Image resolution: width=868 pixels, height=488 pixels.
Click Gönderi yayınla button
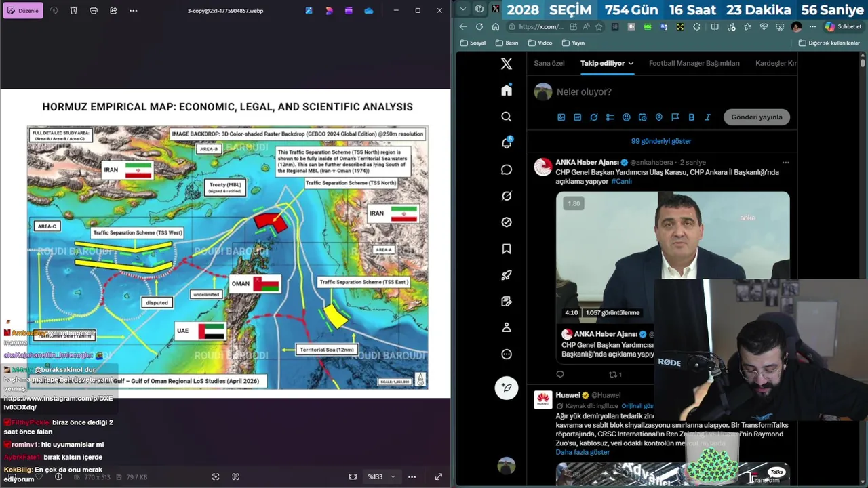[757, 117]
